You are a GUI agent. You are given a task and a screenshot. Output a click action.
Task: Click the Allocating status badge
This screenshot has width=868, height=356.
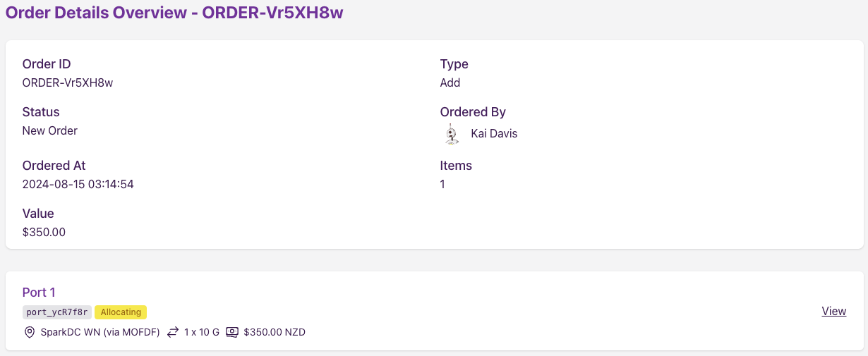(x=121, y=312)
